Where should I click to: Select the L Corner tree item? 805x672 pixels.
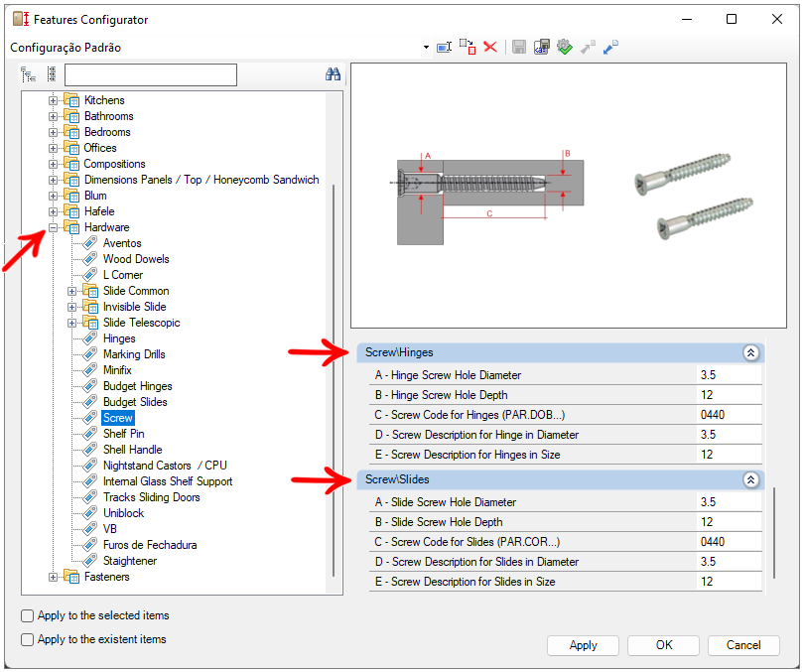tap(123, 275)
